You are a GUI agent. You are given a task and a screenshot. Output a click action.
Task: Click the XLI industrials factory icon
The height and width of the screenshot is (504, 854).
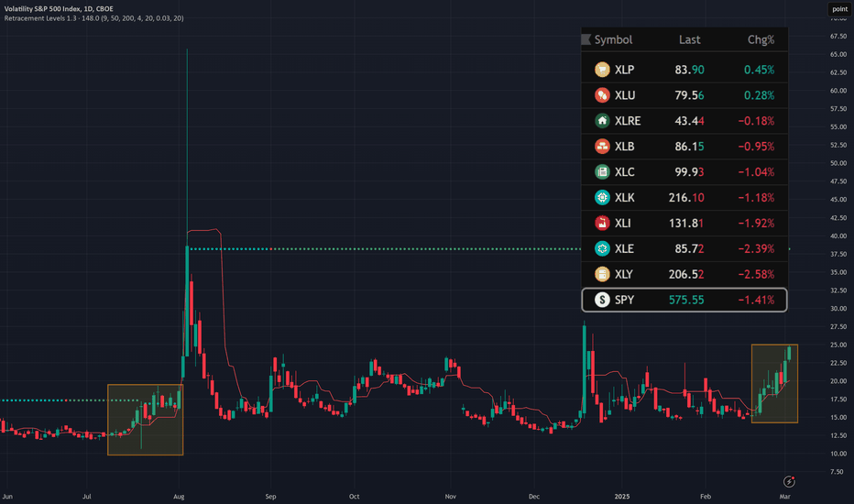click(602, 224)
